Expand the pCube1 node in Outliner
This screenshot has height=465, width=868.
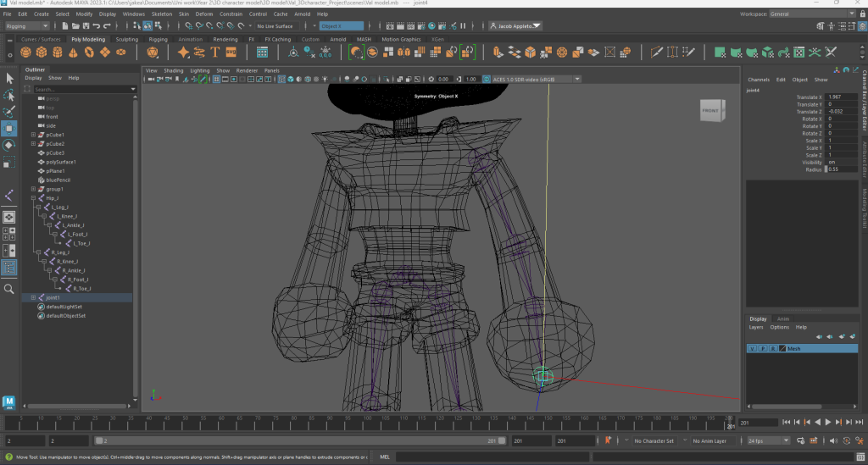33,135
